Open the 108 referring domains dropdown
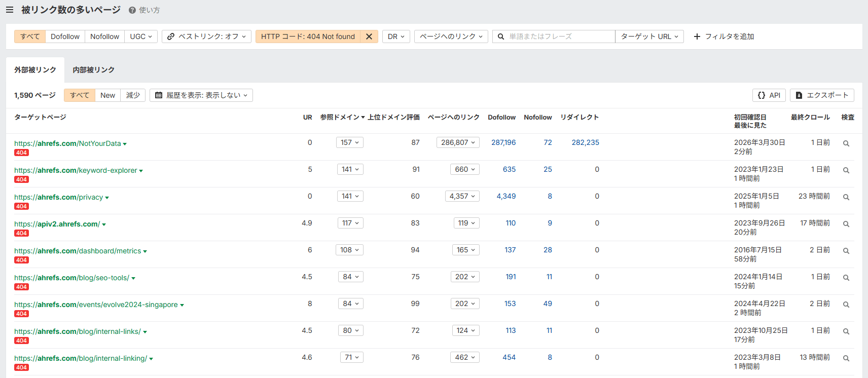868x378 pixels. point(349,250)
